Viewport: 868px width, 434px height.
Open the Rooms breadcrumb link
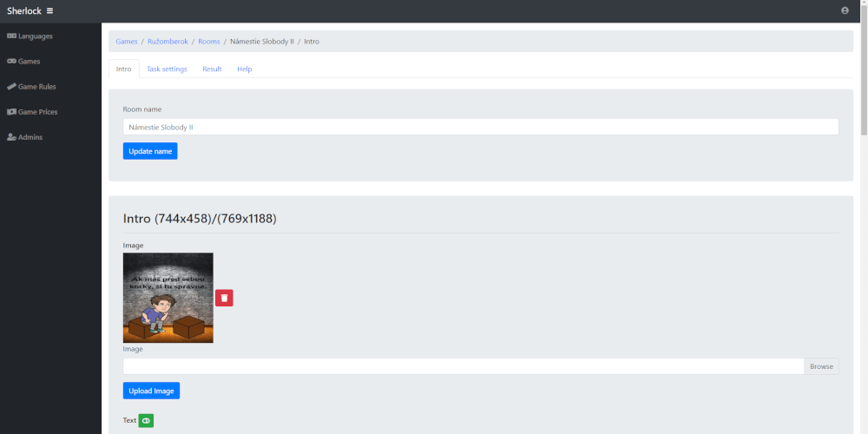pos(208,42)
